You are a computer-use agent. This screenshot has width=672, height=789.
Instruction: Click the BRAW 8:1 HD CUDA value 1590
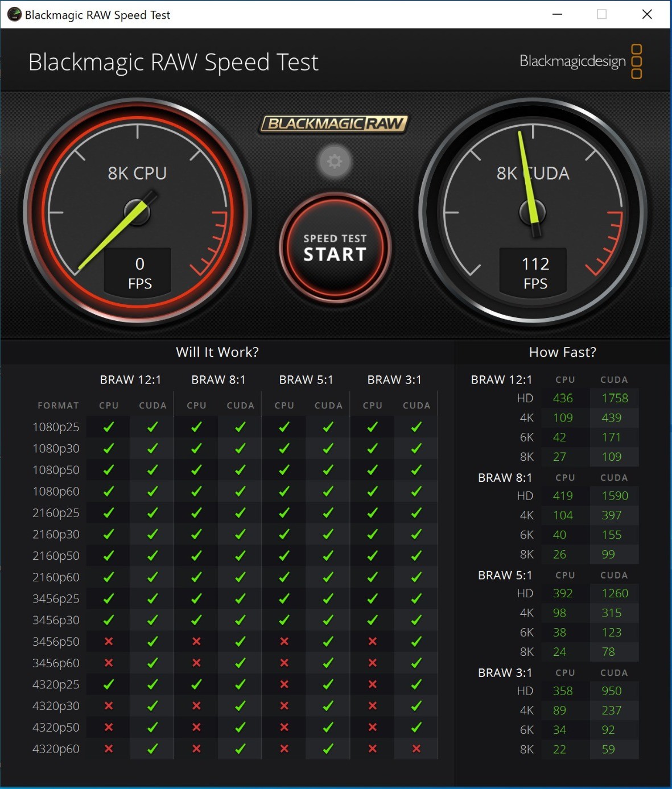pos(615,496)
